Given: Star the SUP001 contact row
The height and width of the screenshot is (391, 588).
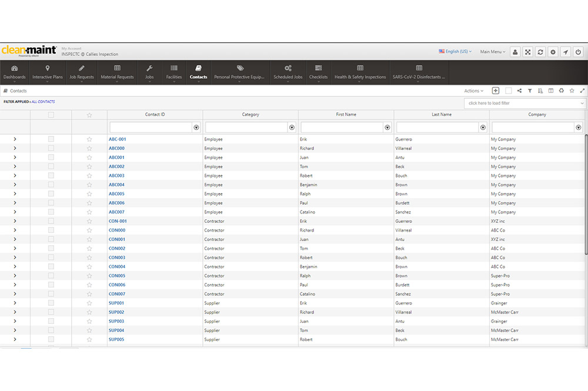Looking at the screenshot, I should [x=89, y=303].
